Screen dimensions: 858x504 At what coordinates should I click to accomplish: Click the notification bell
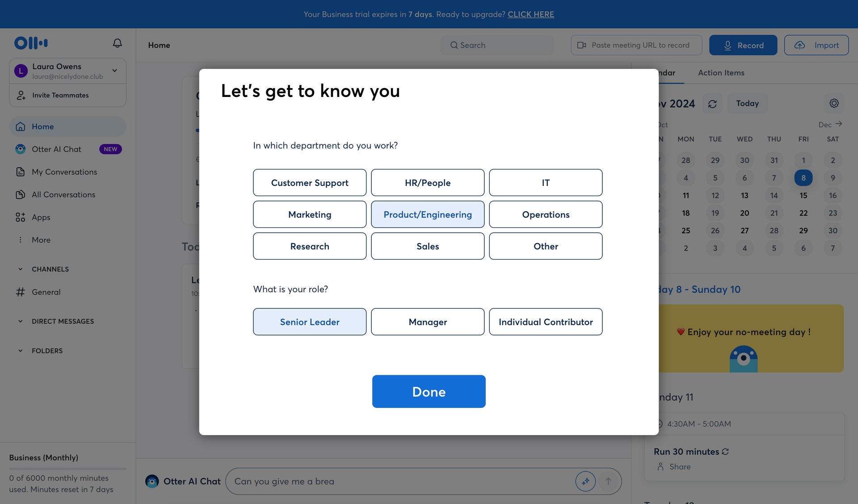[117, 42]
